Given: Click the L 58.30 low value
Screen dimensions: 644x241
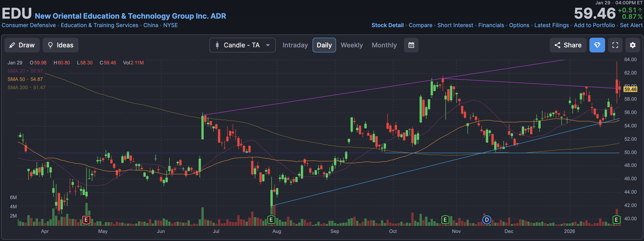Looking at the screenshot, I should point(85,63).
